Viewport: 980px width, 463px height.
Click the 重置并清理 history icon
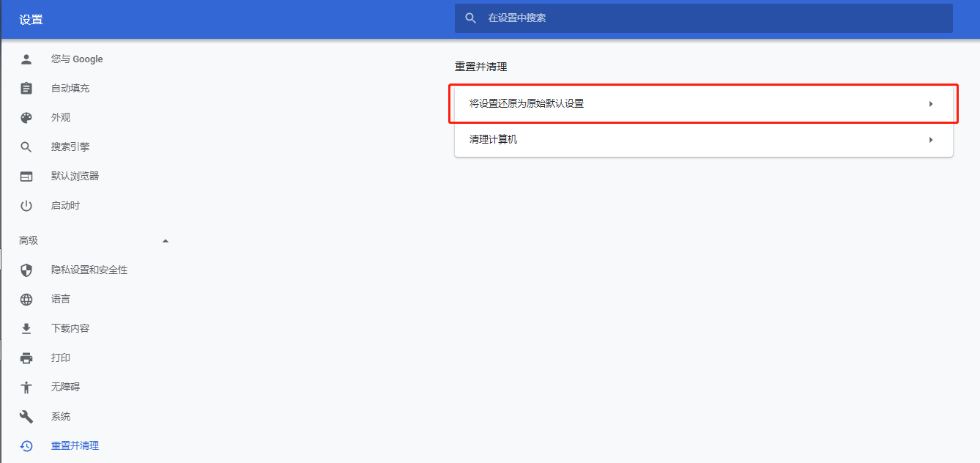pyautogui.click(x=26, y=445)
